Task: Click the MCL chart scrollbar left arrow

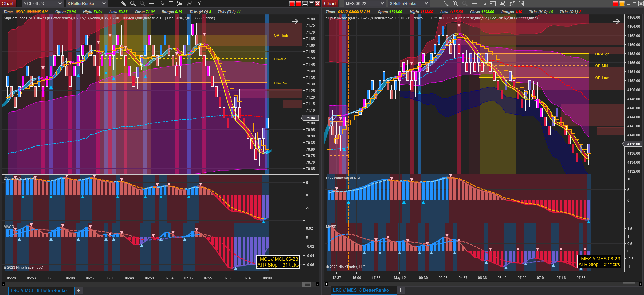Action: (x=4, y=284)
